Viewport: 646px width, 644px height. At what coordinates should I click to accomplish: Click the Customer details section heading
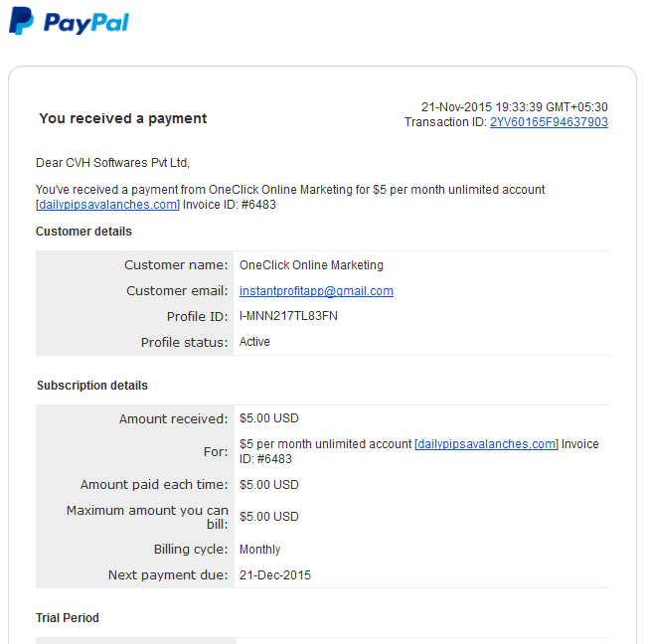tap(83, 232)
